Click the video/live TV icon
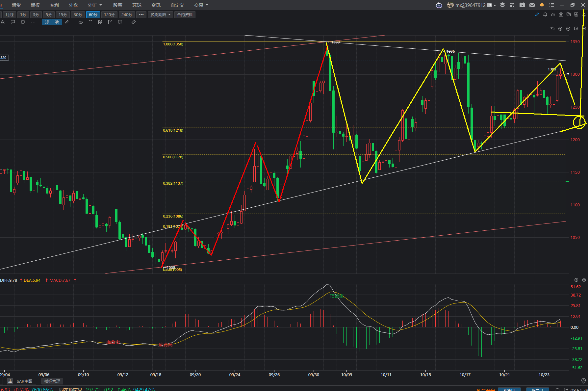Image resolution: width=588 pixels, height=391 pixels. [x=522, y=5]
